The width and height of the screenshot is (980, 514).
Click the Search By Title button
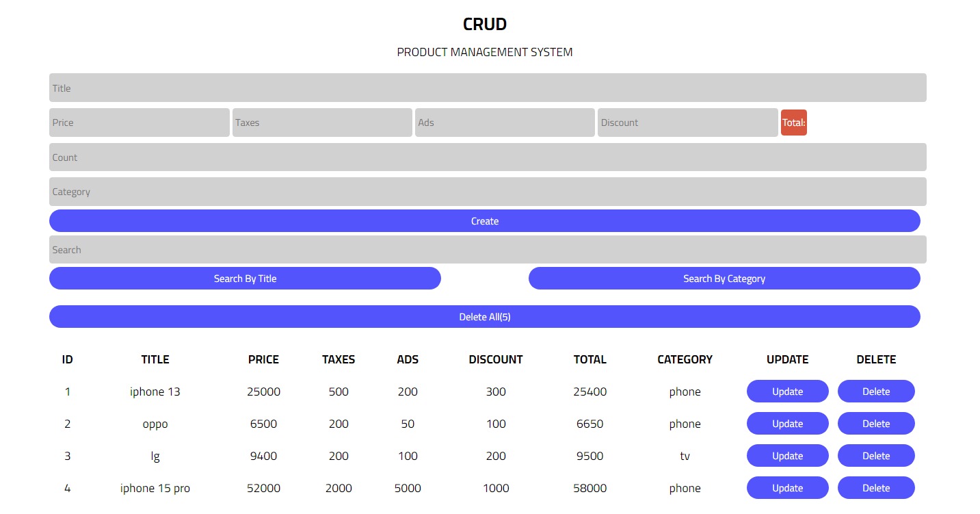pyautogui.click(x=245, y=279)
